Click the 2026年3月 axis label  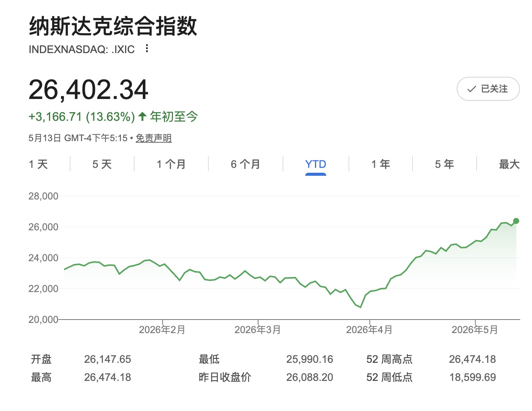coord(258,330)
